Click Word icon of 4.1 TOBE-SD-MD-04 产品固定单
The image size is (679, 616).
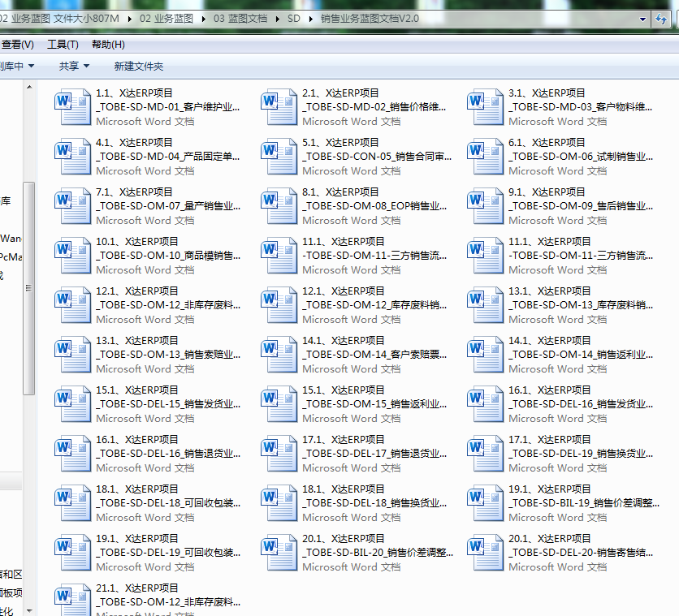tap(73, 154)
